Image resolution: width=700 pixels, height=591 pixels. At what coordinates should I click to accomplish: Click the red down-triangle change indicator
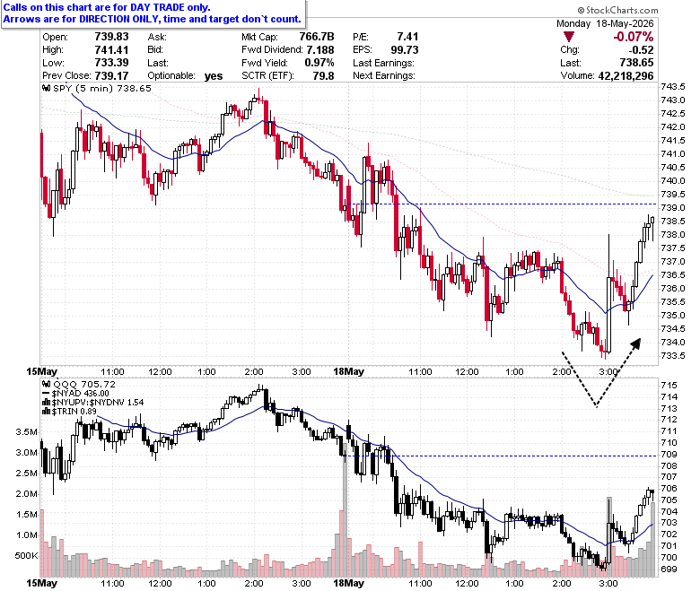point(568,37)
